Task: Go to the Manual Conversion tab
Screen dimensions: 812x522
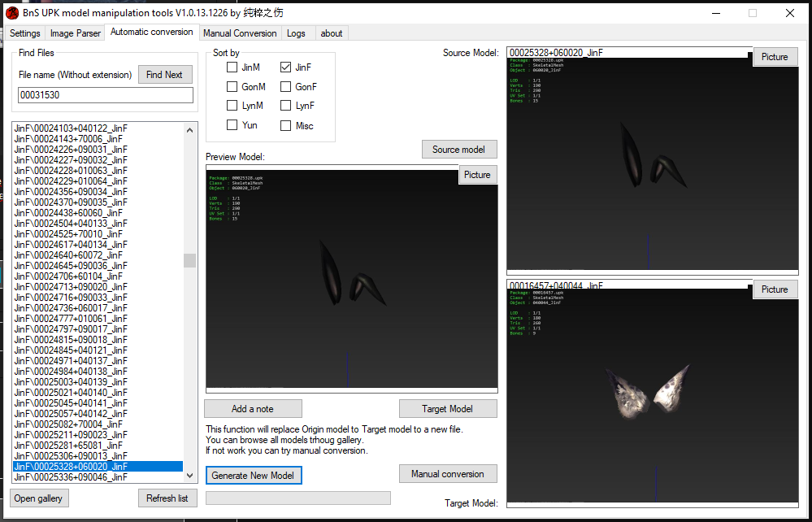Action: [240, 33]
